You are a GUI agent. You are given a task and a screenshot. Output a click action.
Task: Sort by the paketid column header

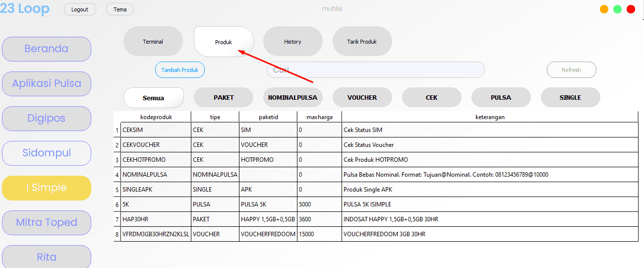[x=268, y=117]
